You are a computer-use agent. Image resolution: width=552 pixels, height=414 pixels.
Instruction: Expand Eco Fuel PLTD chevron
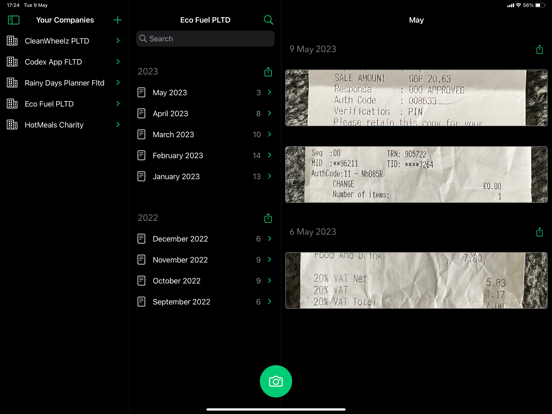click(118, 104)
